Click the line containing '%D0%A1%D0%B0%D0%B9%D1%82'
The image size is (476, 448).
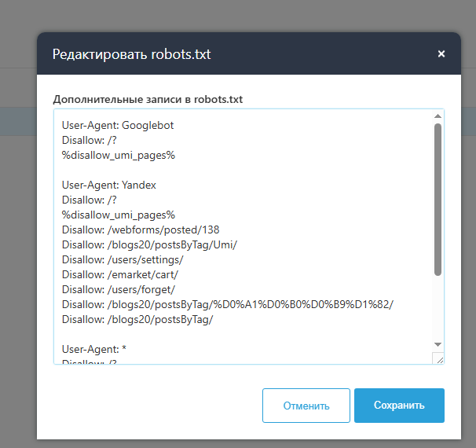(227, 304)
